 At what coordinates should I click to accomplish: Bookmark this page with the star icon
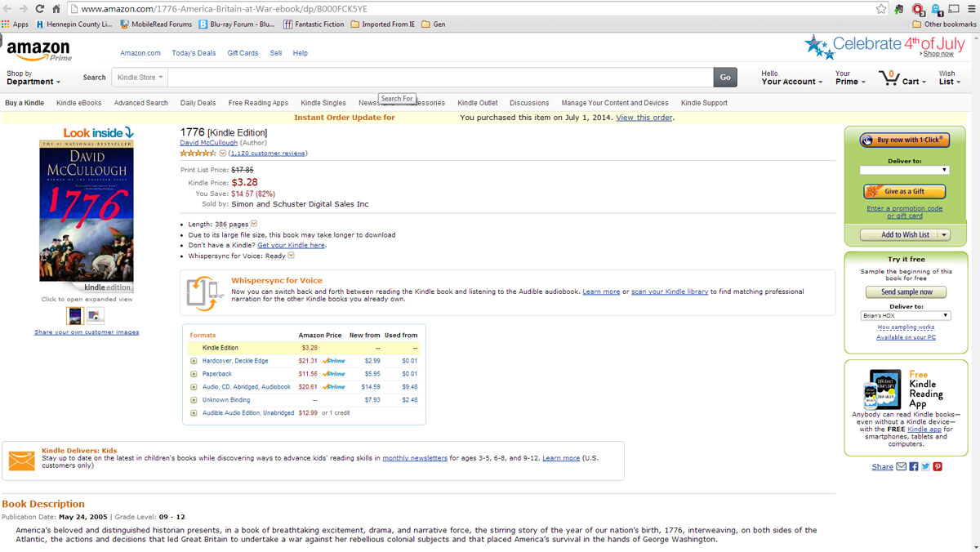(881, 9)
